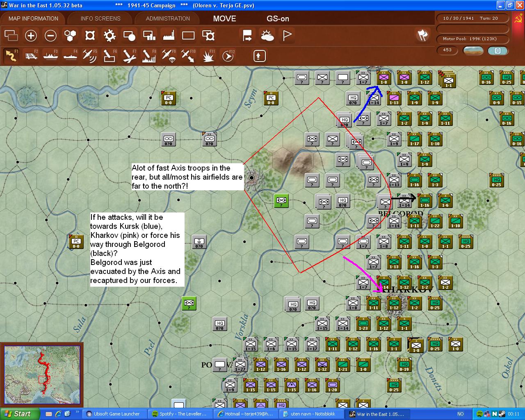Click the pennant flag toolbar icon
Screen dimensions: 525x420
(287, 36)
